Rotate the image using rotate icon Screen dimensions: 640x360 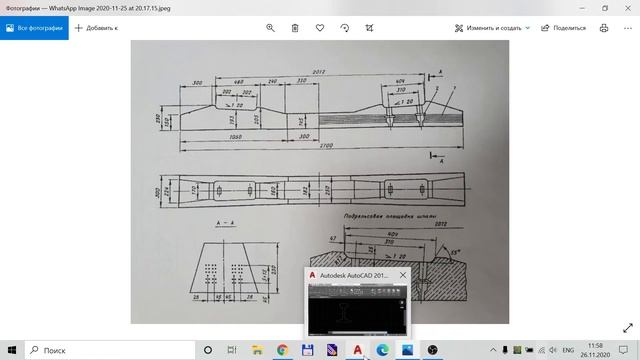[344, 28]
